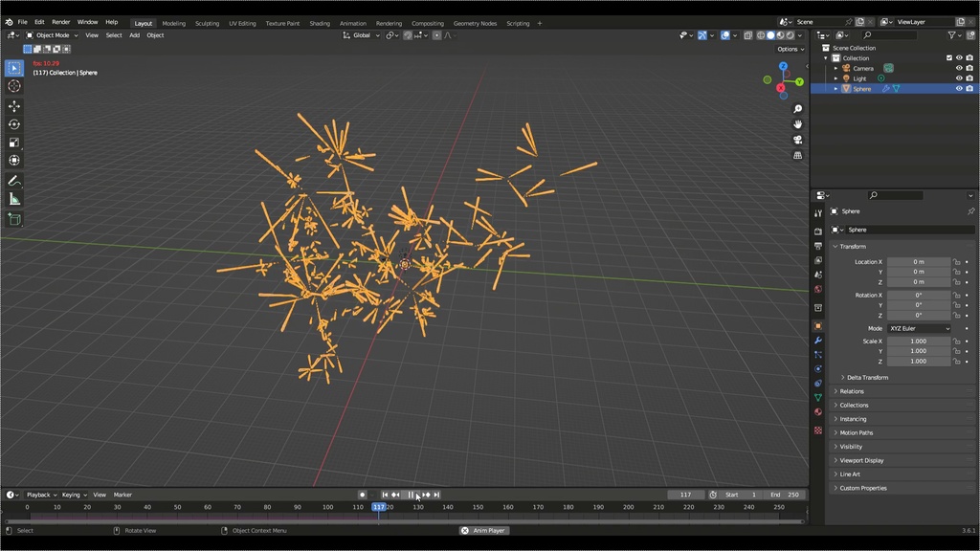Activate the Select Box tool

[x=14, y=68]
